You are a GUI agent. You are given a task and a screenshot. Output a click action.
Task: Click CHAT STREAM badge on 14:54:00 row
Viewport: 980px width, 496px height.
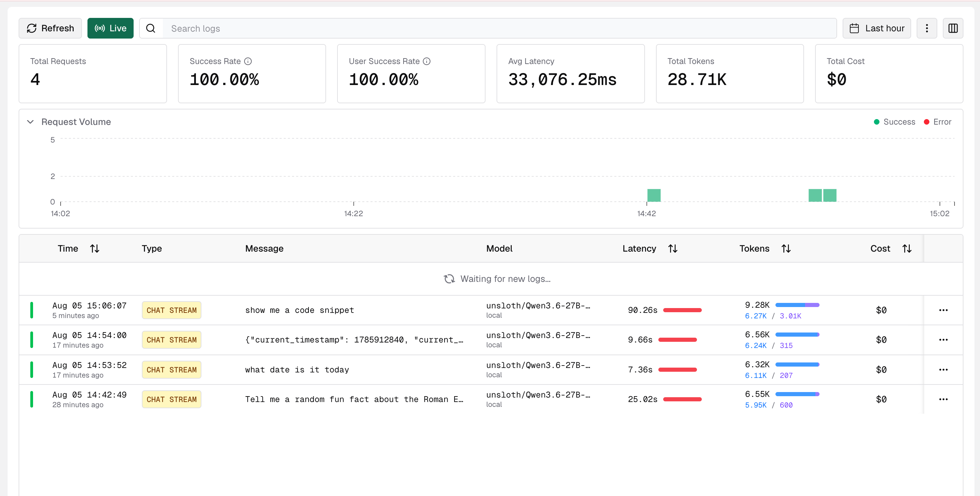171,340
